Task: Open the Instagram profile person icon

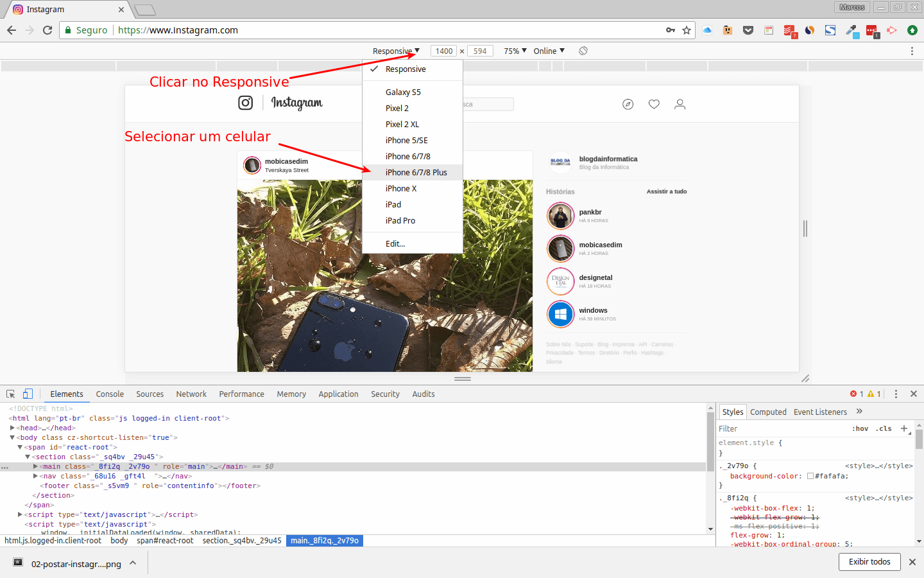Action: pyautogui.click(x=680, y=104)
